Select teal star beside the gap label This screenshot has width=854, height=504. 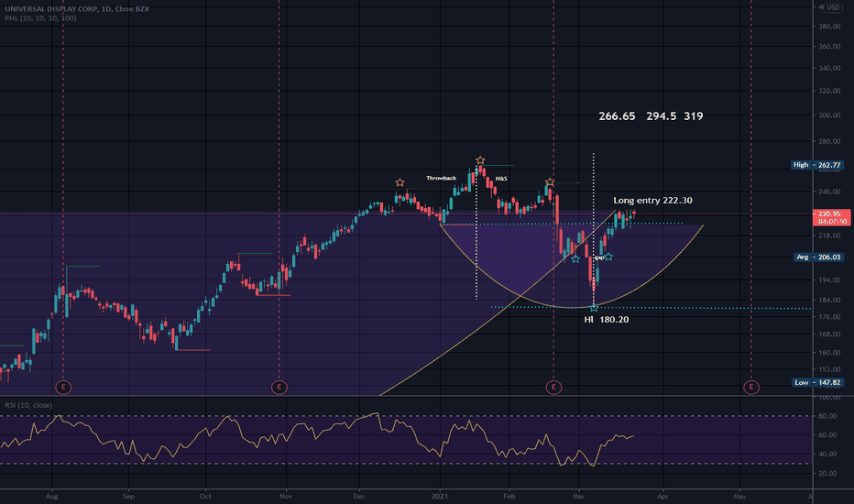tap(609, 257)
